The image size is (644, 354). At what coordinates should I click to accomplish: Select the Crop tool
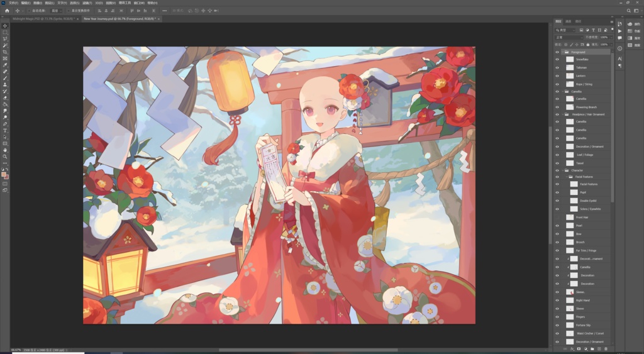click(5, 52)
